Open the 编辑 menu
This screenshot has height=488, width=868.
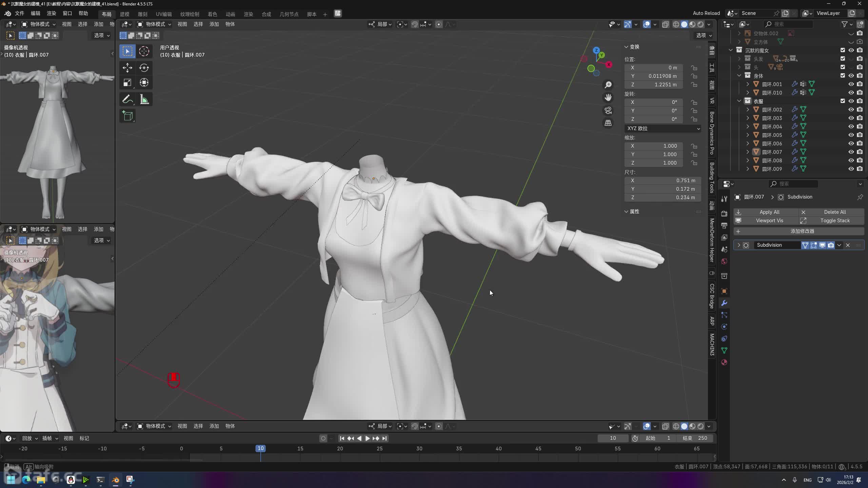pyautogui.click(x=35, y=13)
